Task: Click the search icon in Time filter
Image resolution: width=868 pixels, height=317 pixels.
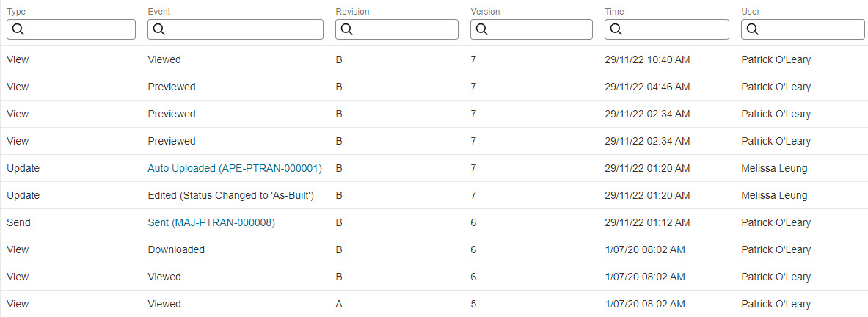Action: tap(616, 30)
